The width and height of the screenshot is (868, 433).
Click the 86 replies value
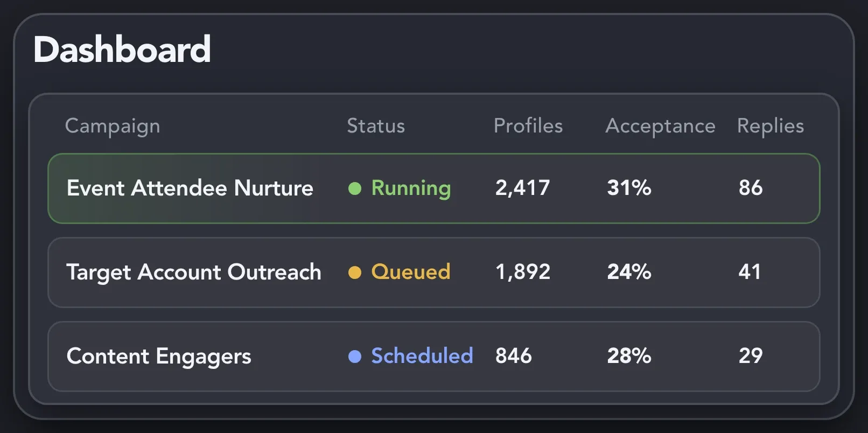(x=751, y=188)
